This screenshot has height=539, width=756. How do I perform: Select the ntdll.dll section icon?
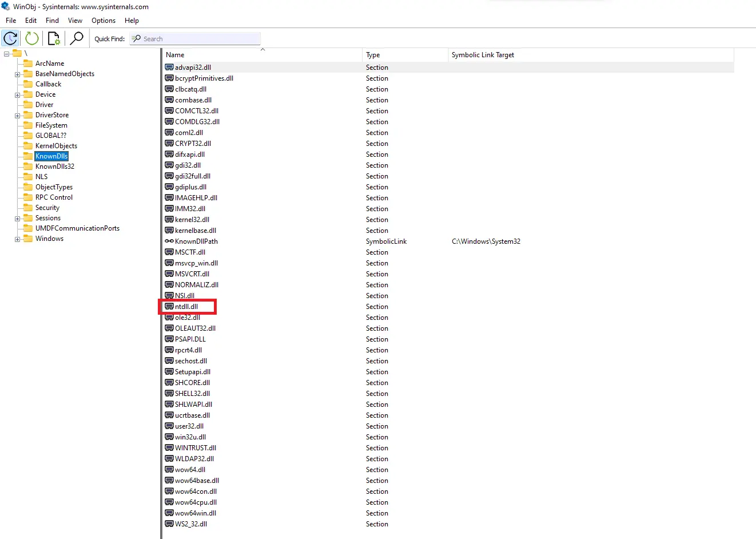click(169, 307)
